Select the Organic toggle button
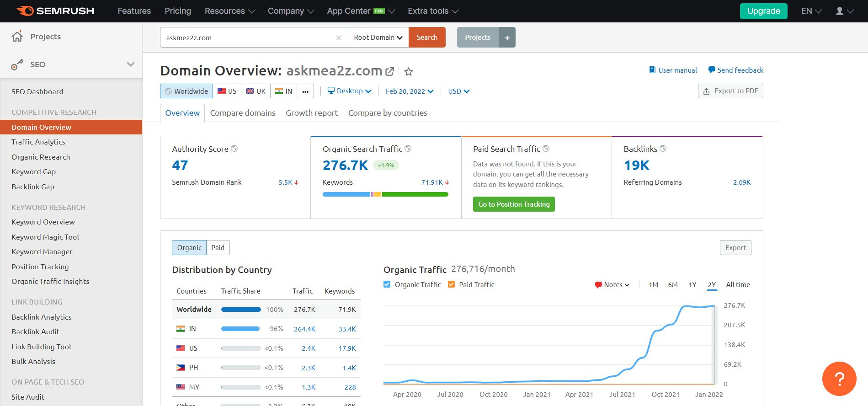This screenshot has width=868, height=406. click(x=189, y=247)
